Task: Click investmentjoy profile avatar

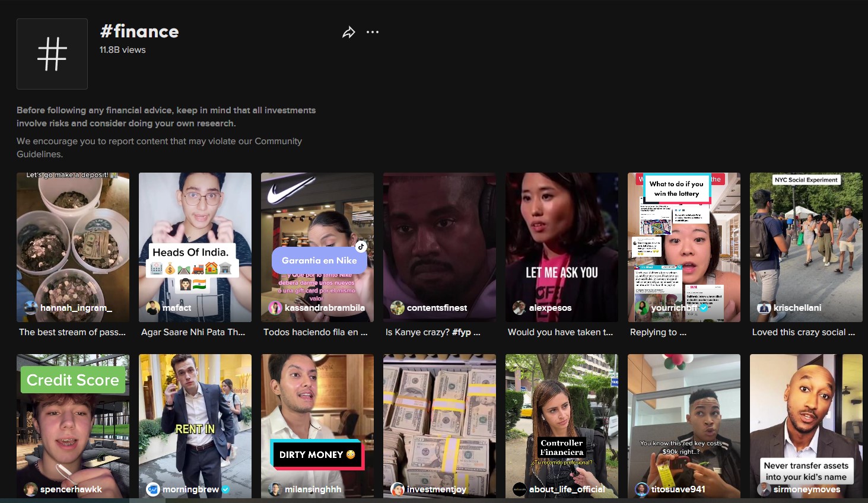Action: [398, 489]
